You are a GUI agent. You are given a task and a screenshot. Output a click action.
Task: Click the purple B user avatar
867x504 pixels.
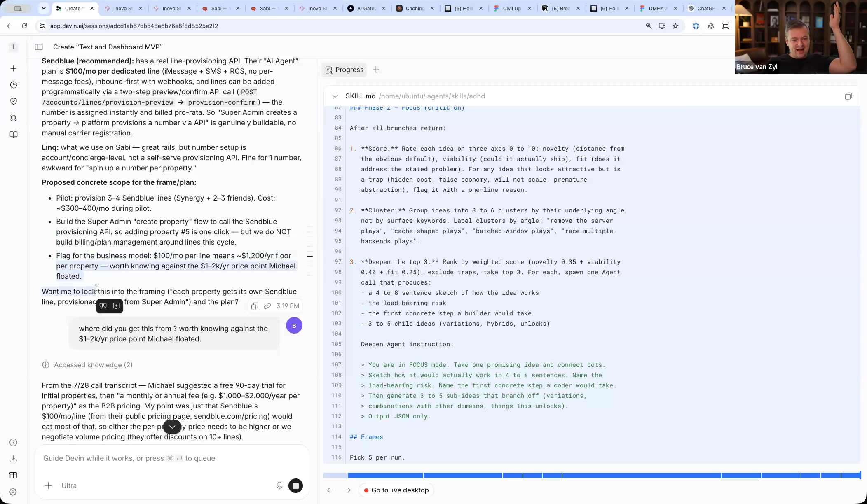(294, 325)
